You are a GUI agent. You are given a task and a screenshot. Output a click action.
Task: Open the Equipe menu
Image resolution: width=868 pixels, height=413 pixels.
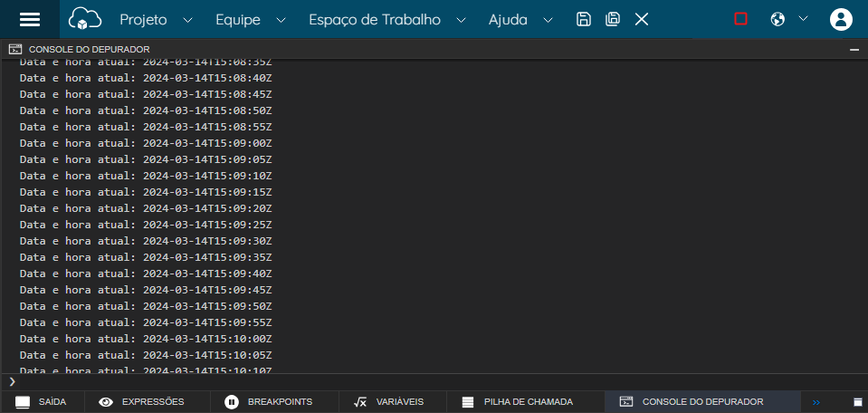tap(238, 20)
